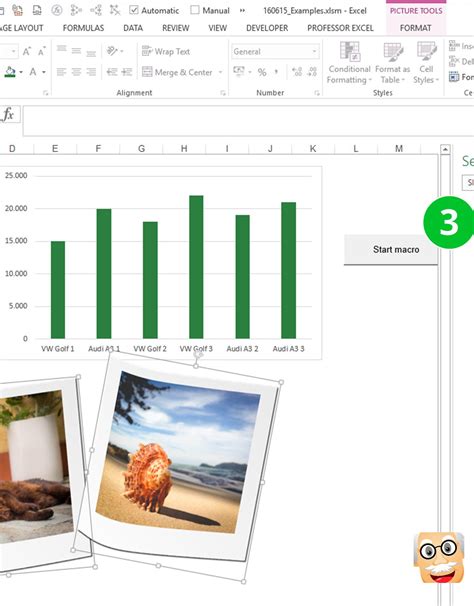Open the PROFESSOR EXCEL tab
Viewport: 474px width, 606px height.
[340, 28]
